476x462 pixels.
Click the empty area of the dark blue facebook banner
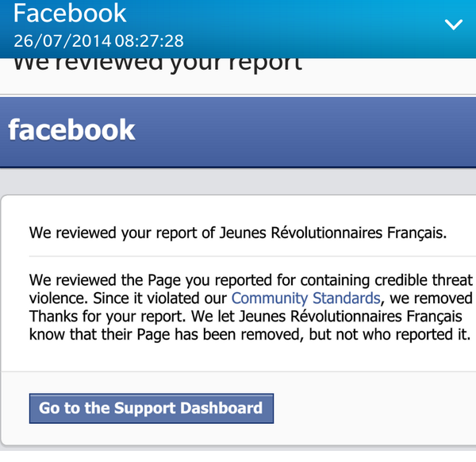coord(304,132)
